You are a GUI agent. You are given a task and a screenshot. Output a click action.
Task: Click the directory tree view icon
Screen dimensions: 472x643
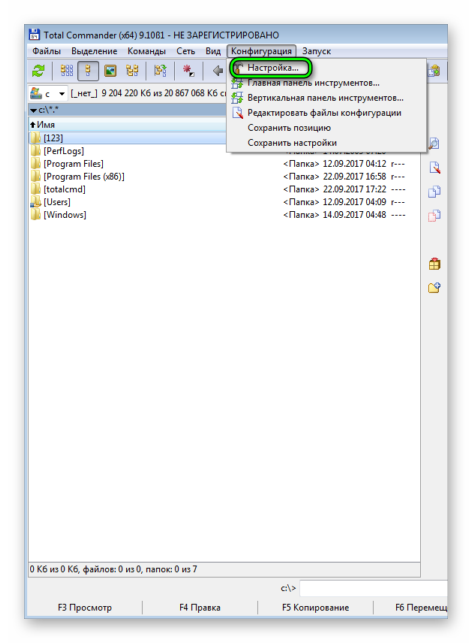coord(132,71)
